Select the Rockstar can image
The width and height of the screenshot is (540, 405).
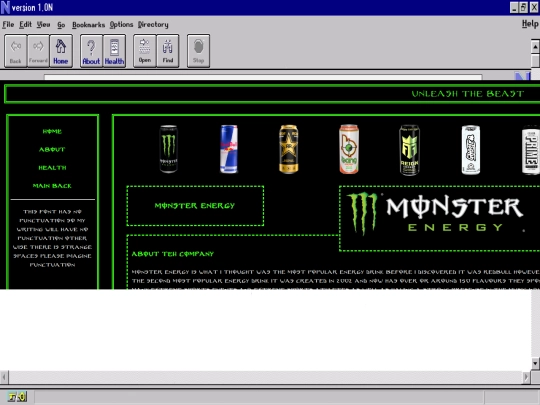[x=289, y=149]
